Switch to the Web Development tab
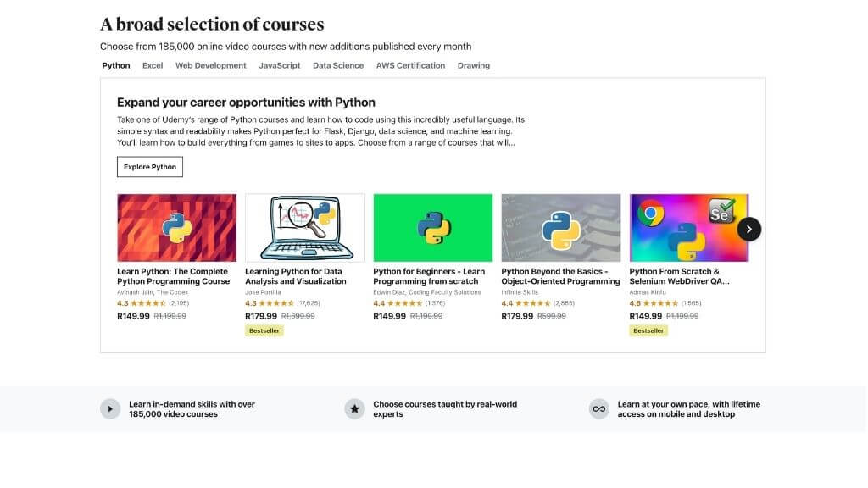This screenshot has width=868, height=488. (211, 65)
